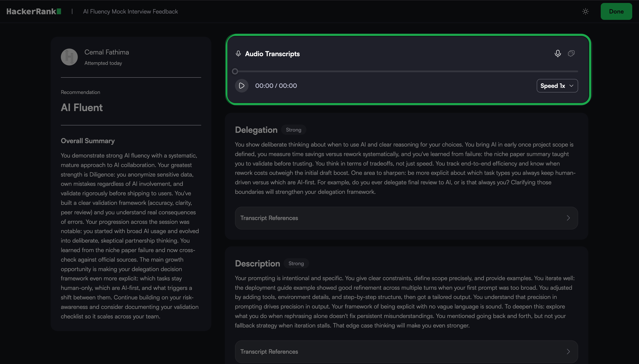Switch to chat bubbles transcript view
The width and height of the screenshot is (639, 364).
click(x=571, y=53)
